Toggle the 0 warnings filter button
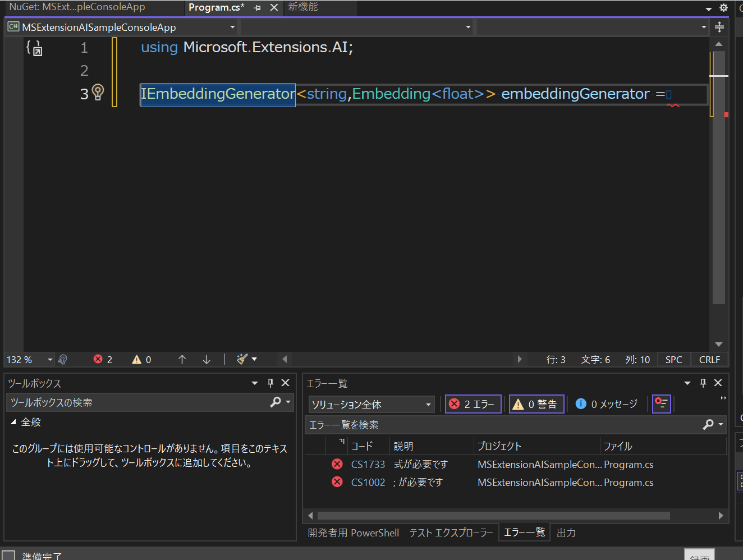 tap(536, 404)
